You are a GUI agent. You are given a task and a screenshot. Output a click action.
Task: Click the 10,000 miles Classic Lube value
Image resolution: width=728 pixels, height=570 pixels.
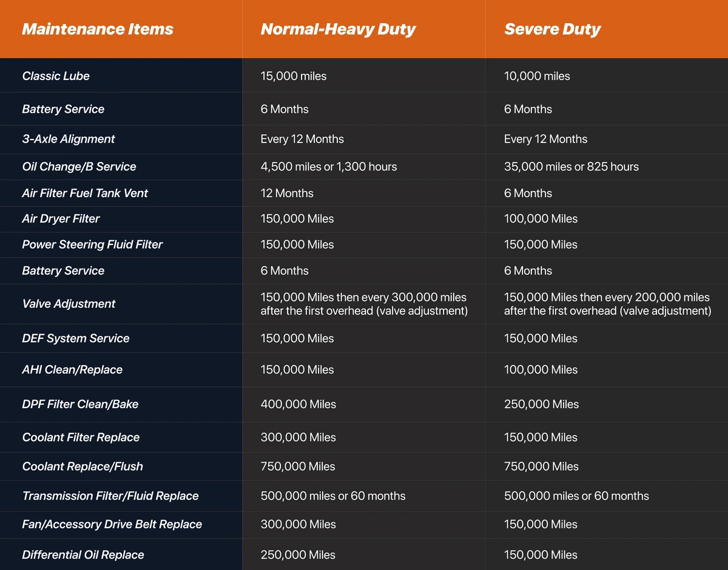tap(537, 76)
